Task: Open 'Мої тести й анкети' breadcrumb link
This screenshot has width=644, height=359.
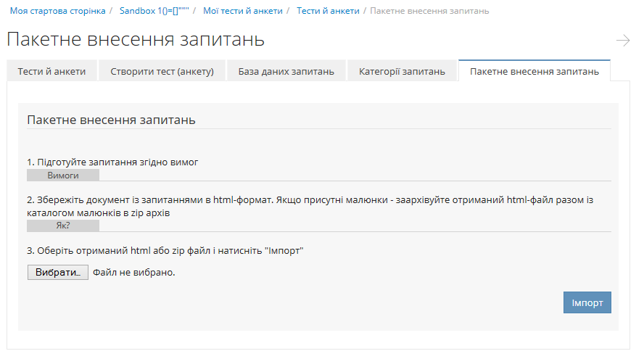Action: click(243, 11)
